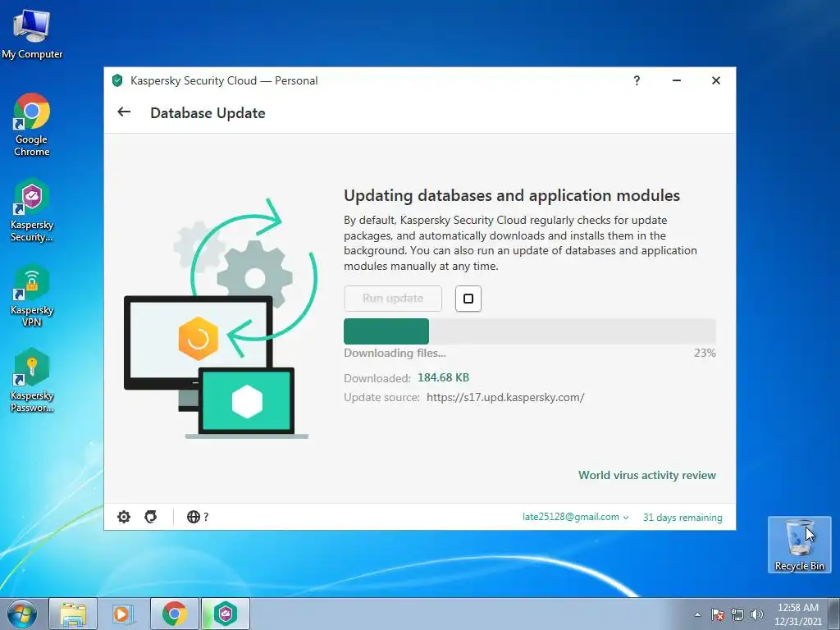840x630 pixels.
Task: Open Chrome from the taskbar
Action: tap(174, 614)
